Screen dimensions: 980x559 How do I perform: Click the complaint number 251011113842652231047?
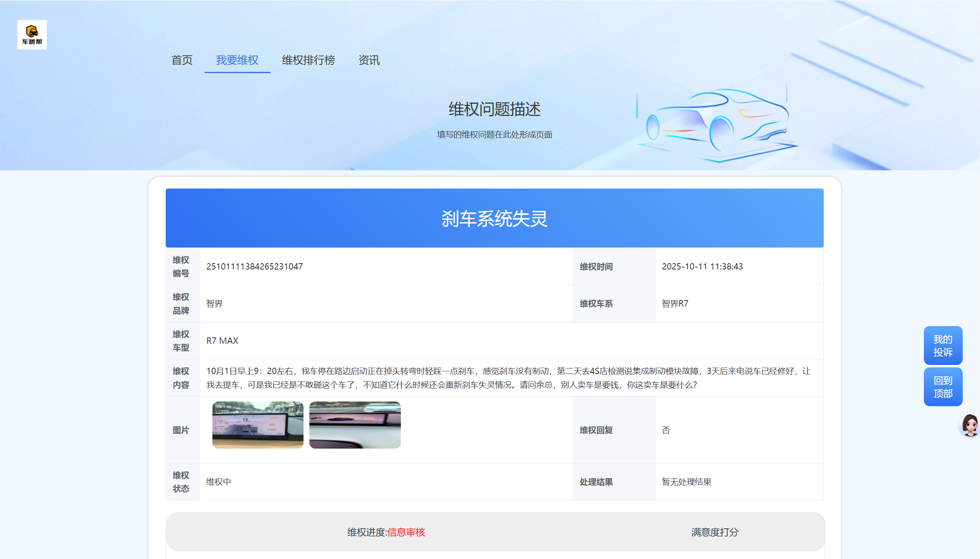click(254, 266)
